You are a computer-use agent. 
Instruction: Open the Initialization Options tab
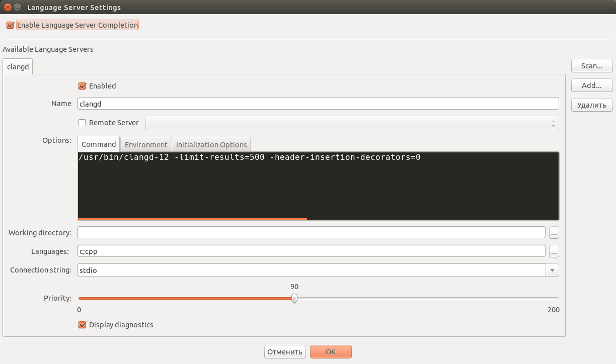211,144
